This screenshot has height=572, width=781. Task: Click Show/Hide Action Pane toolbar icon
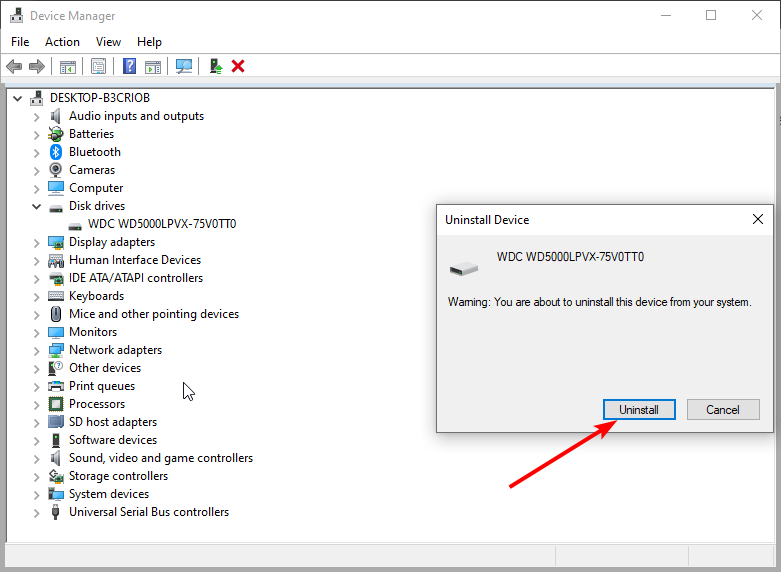click(x=153, y=66)
